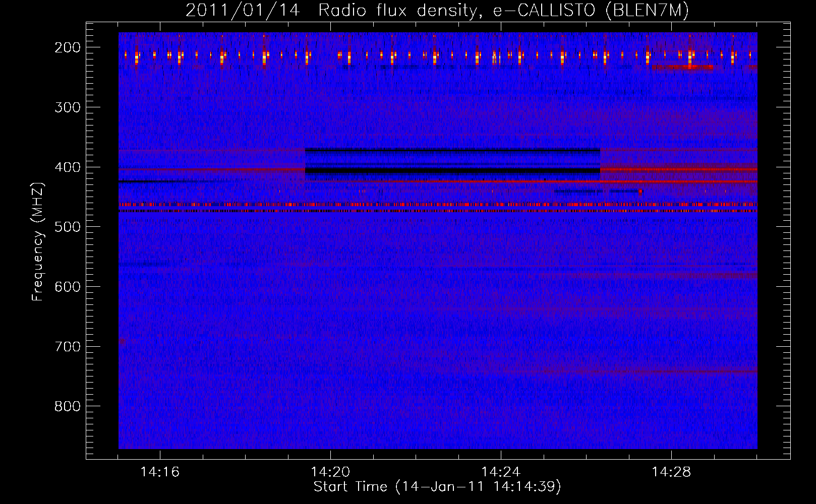
Task: Select the 800 frequency tick label
Action: coord(68,406)
